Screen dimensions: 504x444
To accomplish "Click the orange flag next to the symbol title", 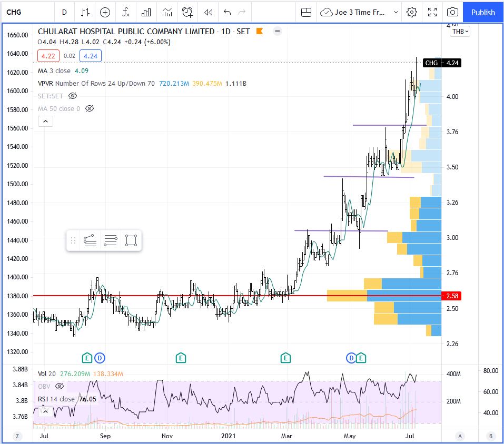I will [x=260, y=31].
